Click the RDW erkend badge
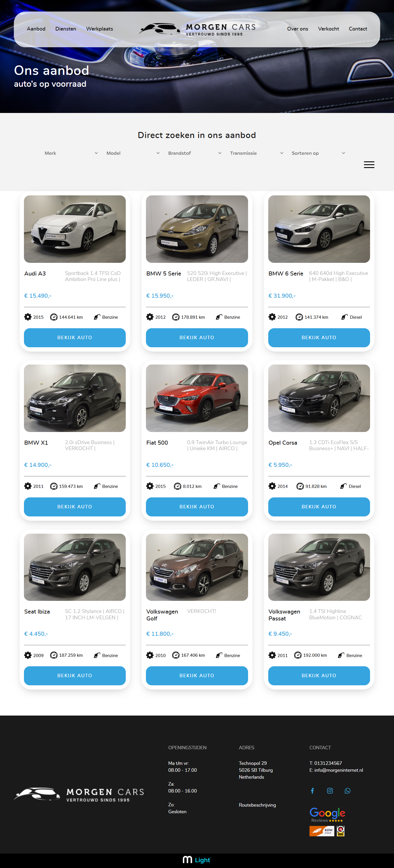394x868 pixels. 322,831
